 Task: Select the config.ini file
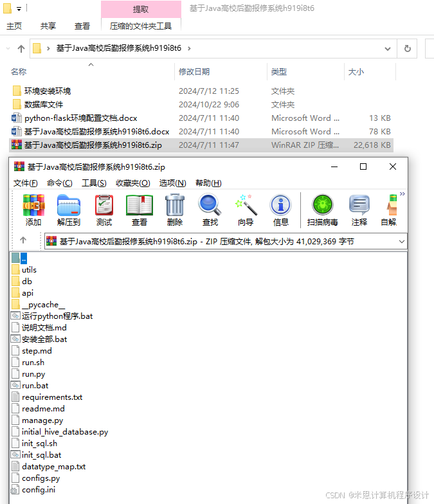pos(33,490)
